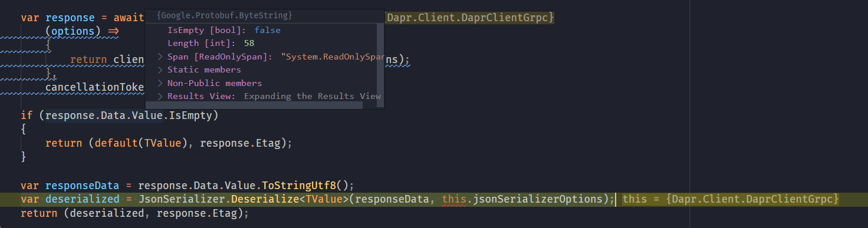
Task: Click the debugger tooltip horizontal scrollbar
Action: click(x=254, y=105)
